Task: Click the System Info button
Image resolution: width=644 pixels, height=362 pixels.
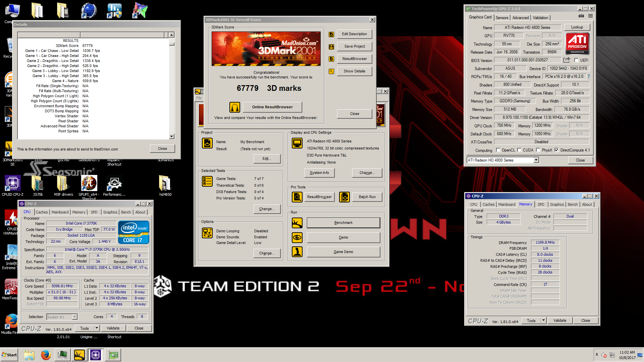Action: pos(319,173)
